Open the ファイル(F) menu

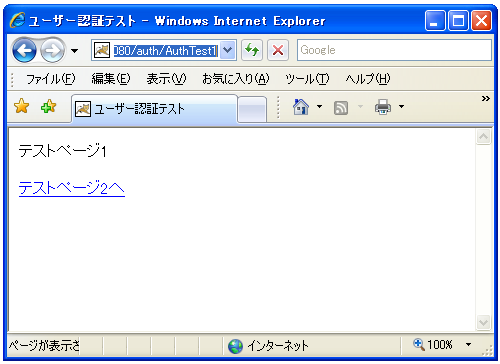[51, 79]
